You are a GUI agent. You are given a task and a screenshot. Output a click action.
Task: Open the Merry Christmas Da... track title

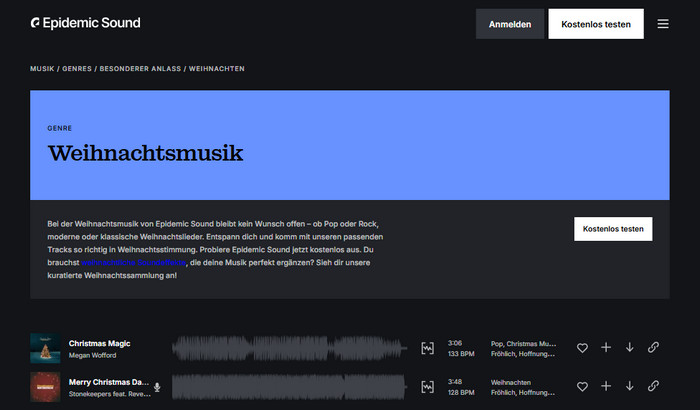109,382
